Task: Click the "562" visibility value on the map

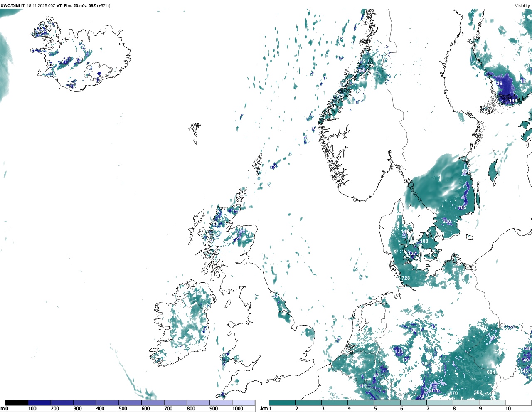Action: coord(478,392)
